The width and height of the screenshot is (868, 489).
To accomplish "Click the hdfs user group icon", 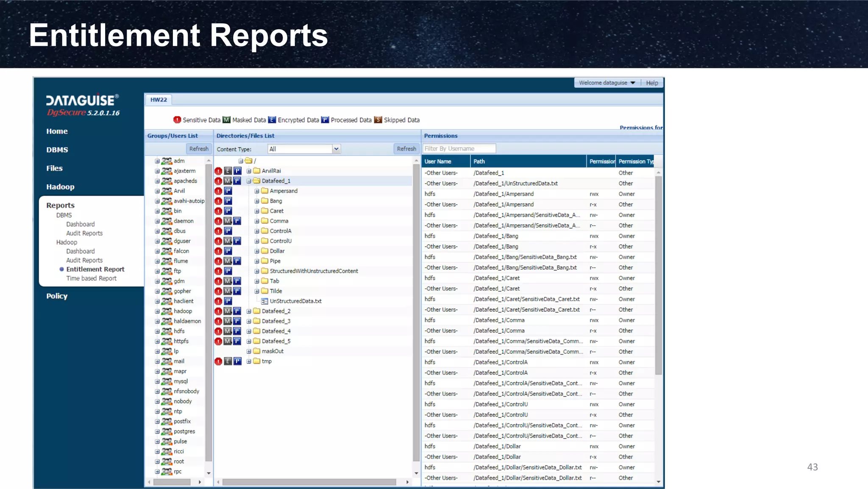I will [x=167, y=331].
